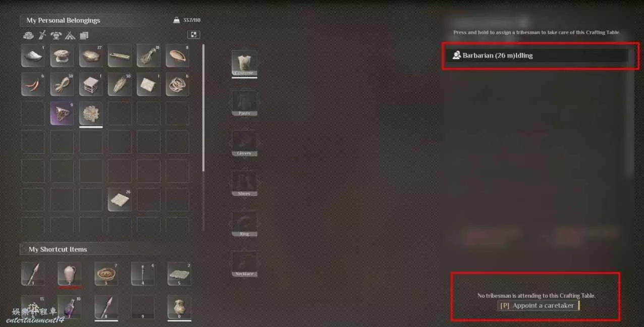Select the clay jar in shortcut slot 2
Viewport: 644px width, 327px height.
[69, 274]
